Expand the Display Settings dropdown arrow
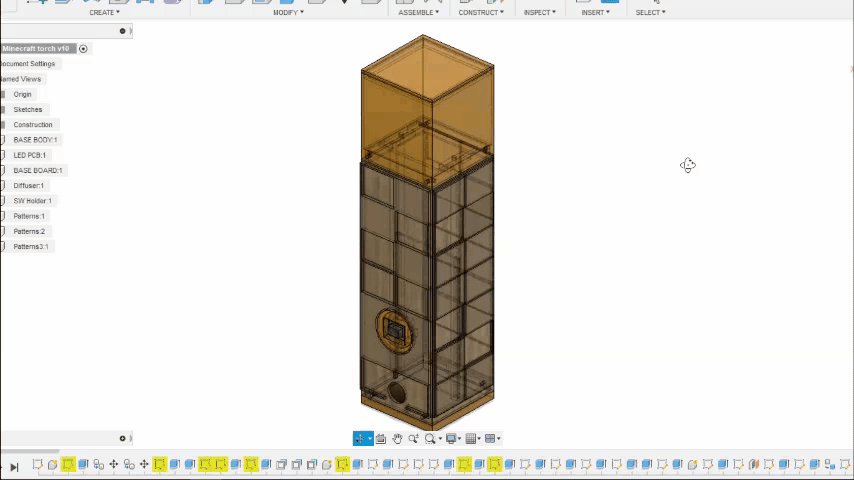The height and width of the screenshot is (480, 854). click(x=460, y=439)
